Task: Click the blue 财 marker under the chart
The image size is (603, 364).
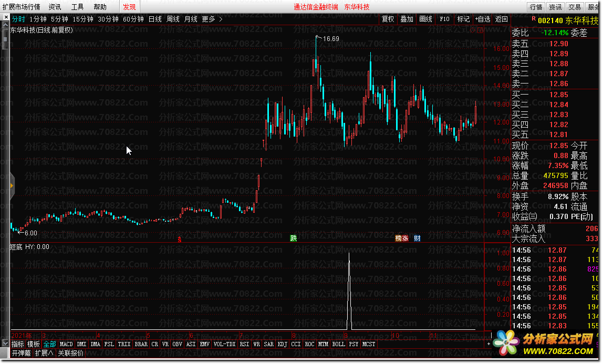Action: point(417,238)
